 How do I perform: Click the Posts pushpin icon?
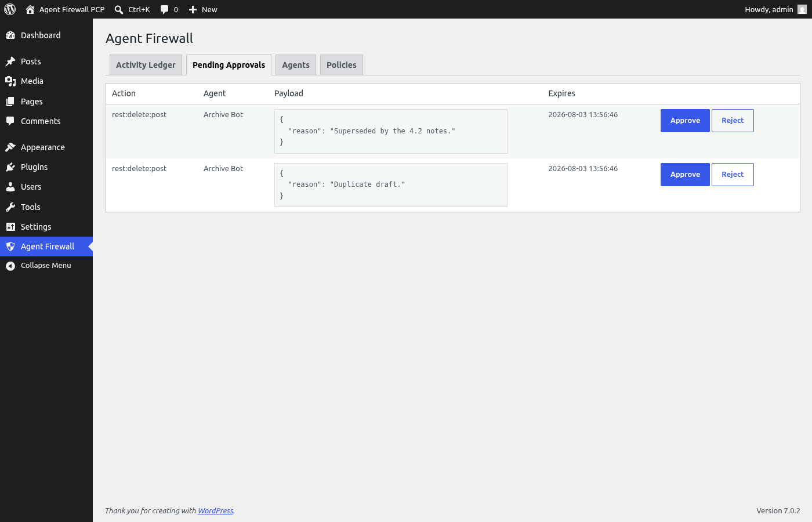10,61
